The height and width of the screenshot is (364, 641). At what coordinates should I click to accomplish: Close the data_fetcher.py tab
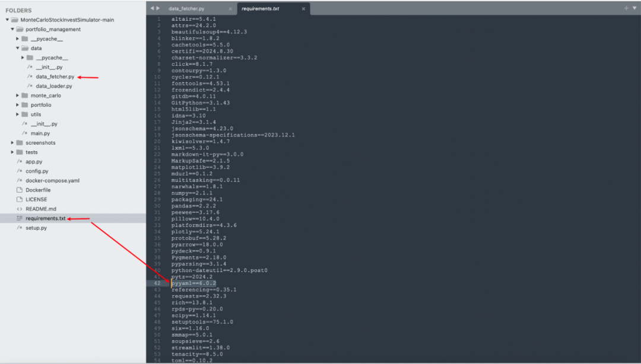click(229, 9)
